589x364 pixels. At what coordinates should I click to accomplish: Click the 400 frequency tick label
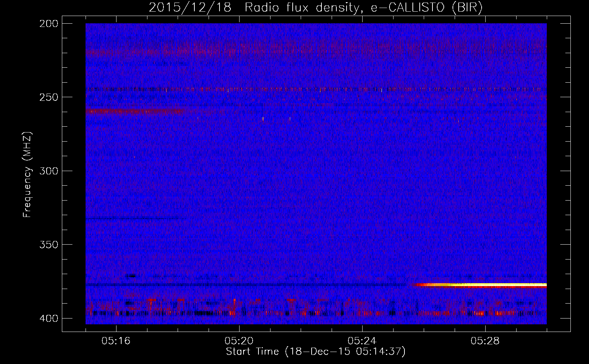click(48, 318)
